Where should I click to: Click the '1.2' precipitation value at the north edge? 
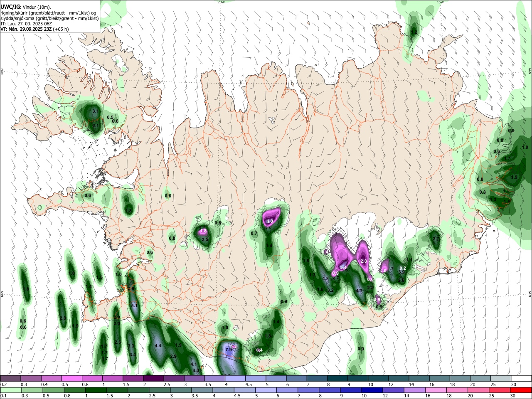pos(414,32)
